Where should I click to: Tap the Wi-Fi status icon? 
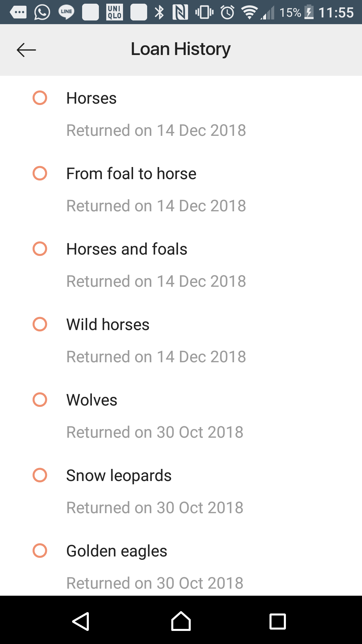[x=249, y=12]
